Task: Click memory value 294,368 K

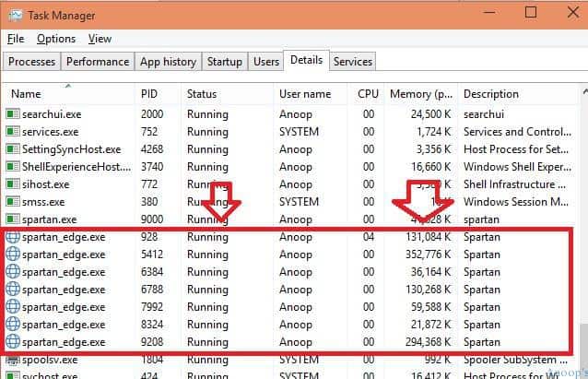Action: pos(429,342)
